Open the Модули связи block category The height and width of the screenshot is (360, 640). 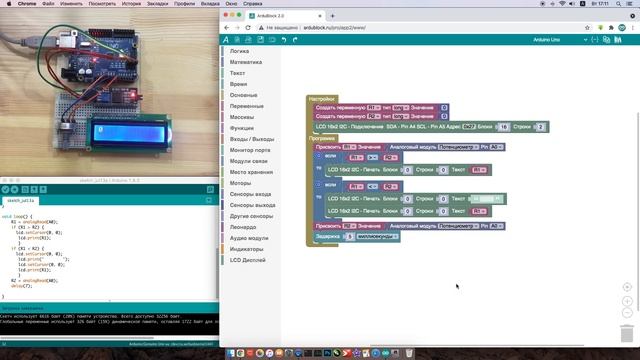coord(249,161)
